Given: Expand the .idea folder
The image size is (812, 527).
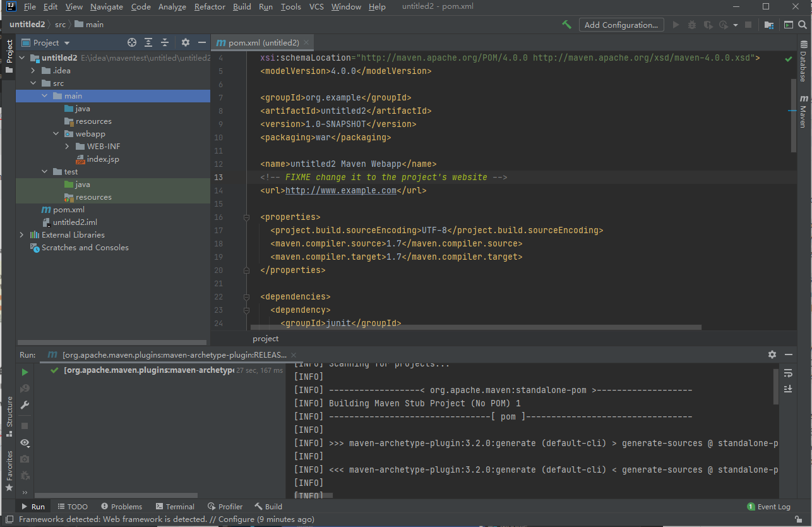Looking at the screenshot, I should (x=33, y=70).
